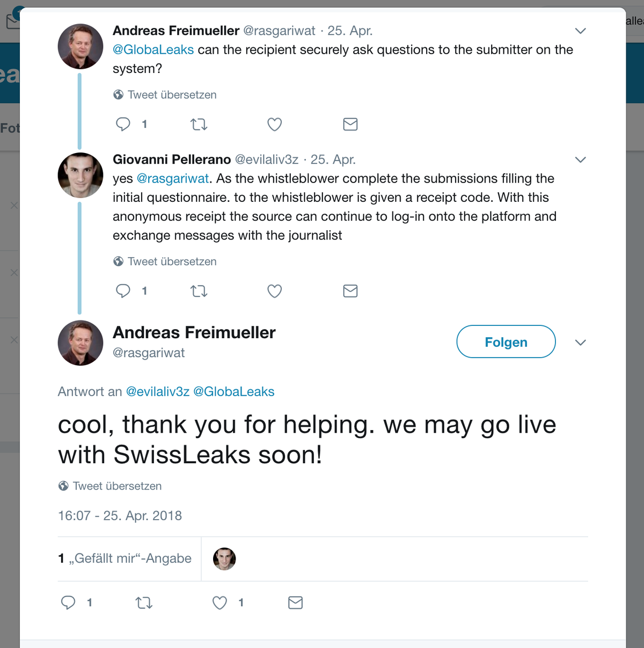Like the main SwissLeaks tweet heart
The width and height of the screenshot is (644, 648).
[x=220, y=603]
